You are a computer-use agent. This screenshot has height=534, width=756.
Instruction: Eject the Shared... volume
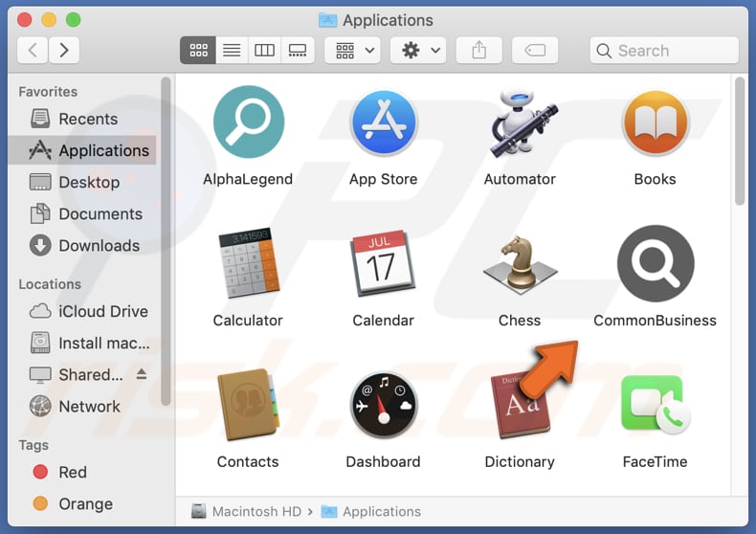tap(142, 374)
